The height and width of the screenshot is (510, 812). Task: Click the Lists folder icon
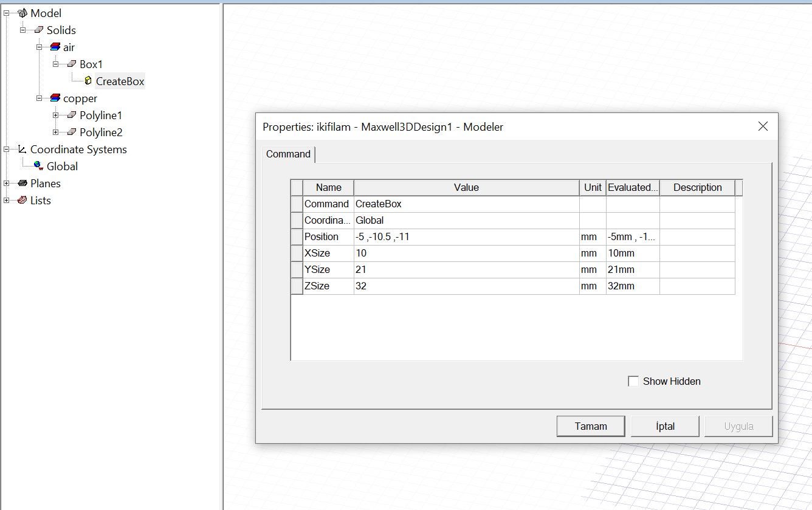22,200
